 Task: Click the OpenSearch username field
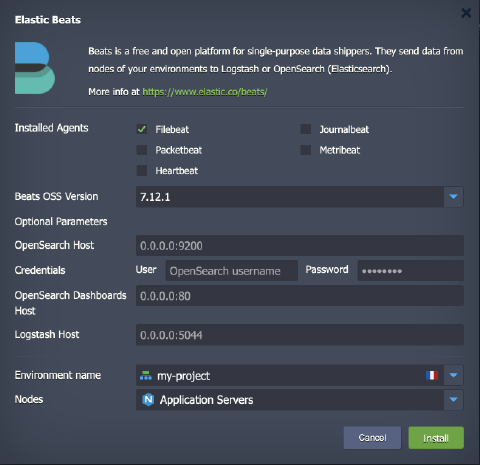[232, 271]
